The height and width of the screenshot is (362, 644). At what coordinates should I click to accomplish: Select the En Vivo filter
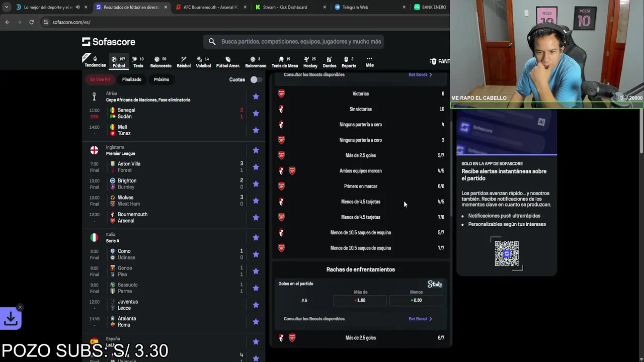(100, 79)
